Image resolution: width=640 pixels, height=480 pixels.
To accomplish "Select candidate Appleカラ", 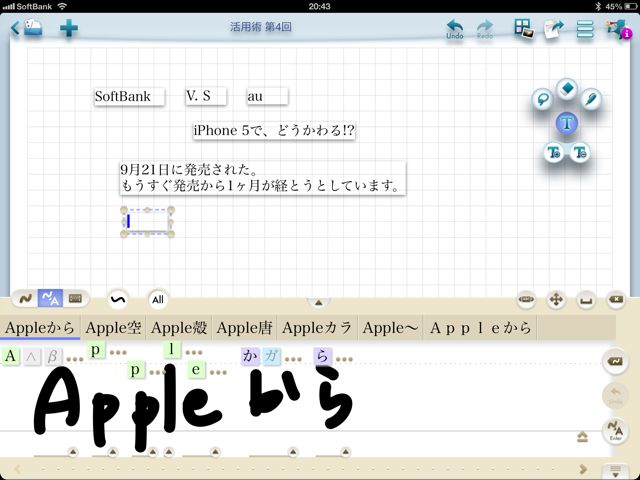I will (x=317, y=327).
